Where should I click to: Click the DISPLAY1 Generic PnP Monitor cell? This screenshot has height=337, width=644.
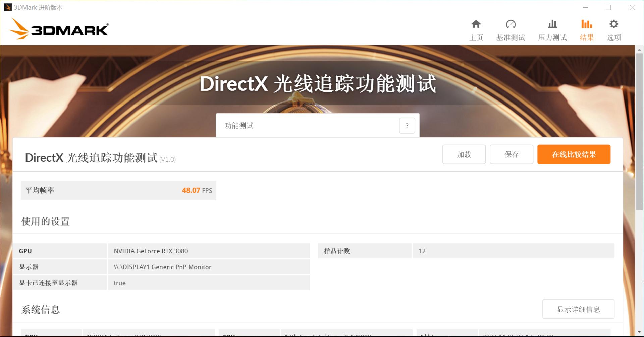[x=209, y=267]
